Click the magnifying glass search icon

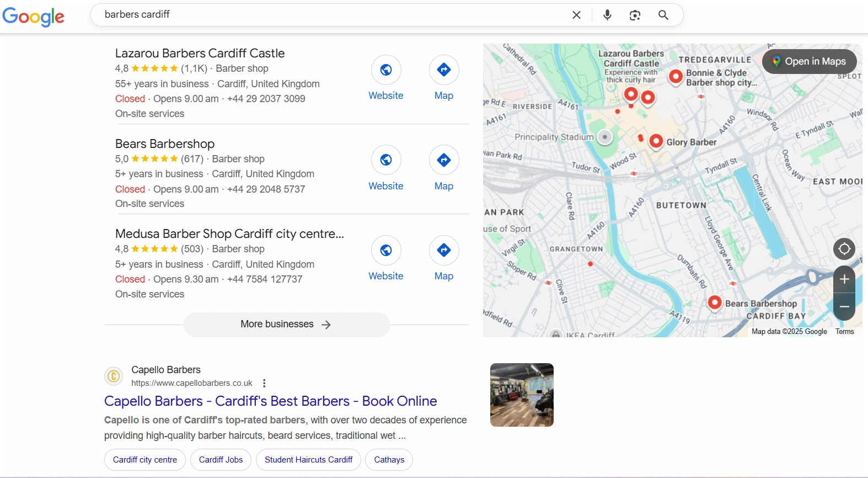(x=663, y=15)
